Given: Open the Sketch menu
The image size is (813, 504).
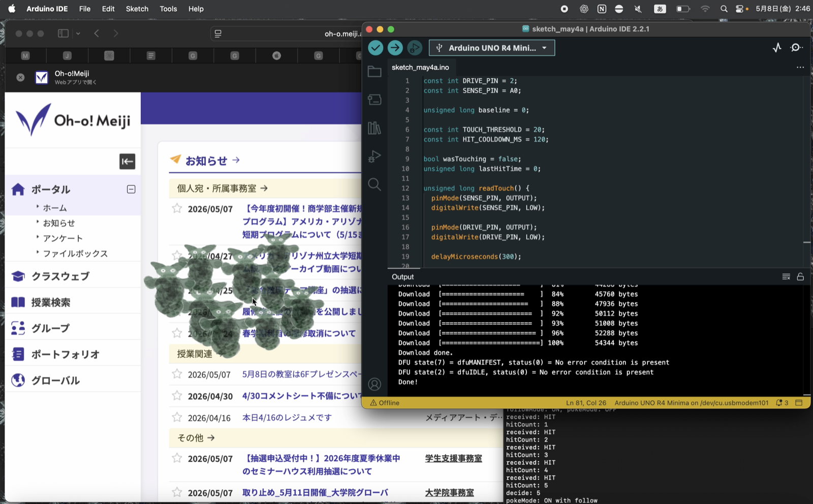Looking at the screenshot, I should (x=137, y=9).
